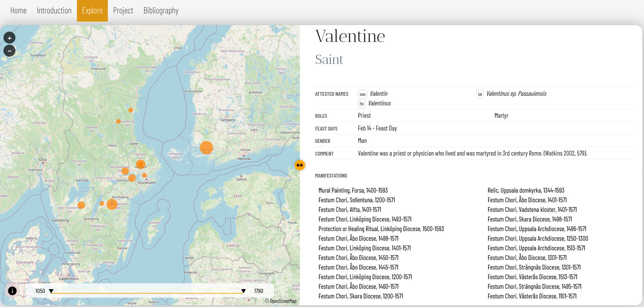The width and height of the screenshot is (644, 307).
Task: Select the marker near Gävleborg
Action: coord(118,121)
